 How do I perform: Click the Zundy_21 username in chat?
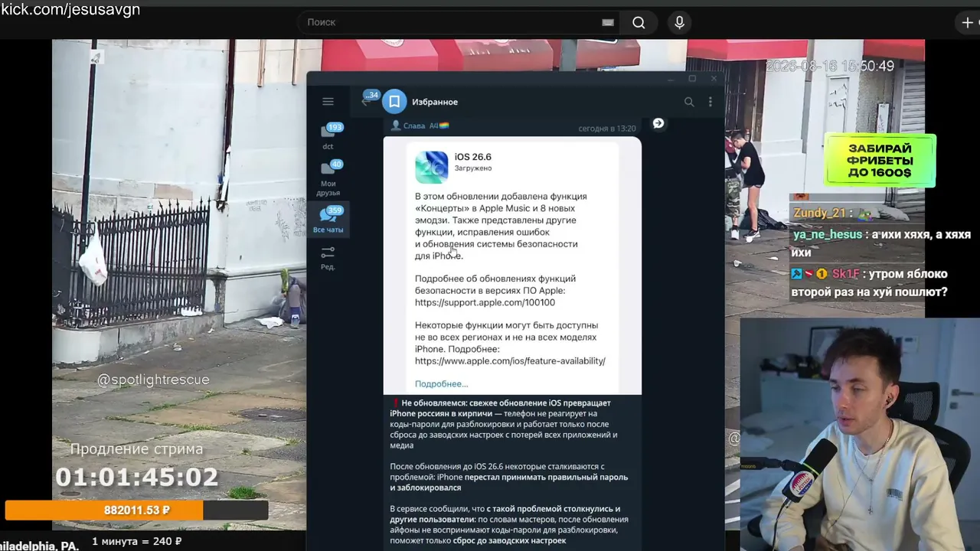819,214
